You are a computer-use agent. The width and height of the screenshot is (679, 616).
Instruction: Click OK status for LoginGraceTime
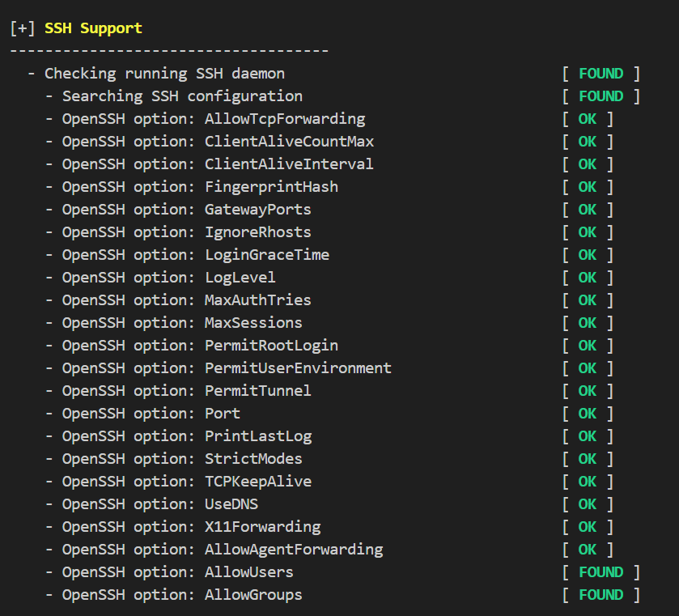(588, 255)
